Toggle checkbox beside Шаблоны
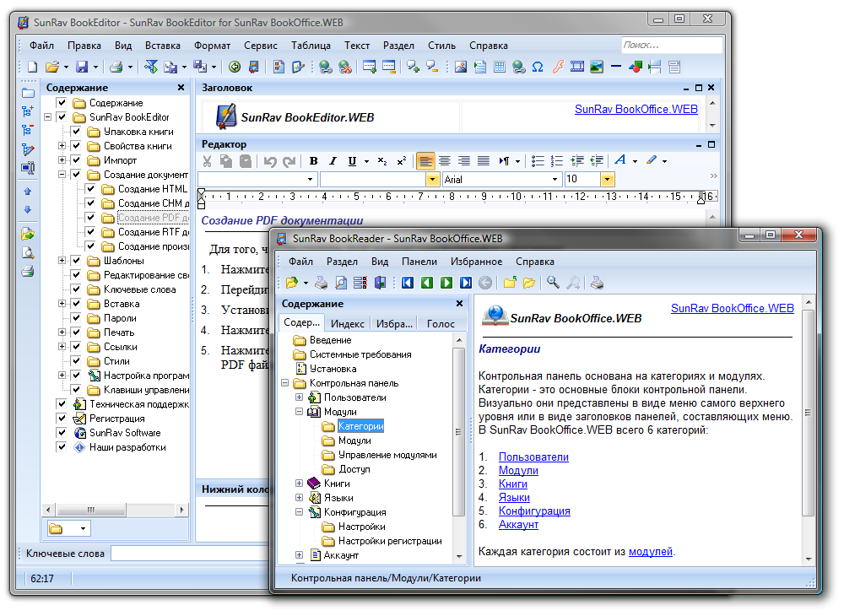Screen dimensions: 844x616 [x=76, y=261]
